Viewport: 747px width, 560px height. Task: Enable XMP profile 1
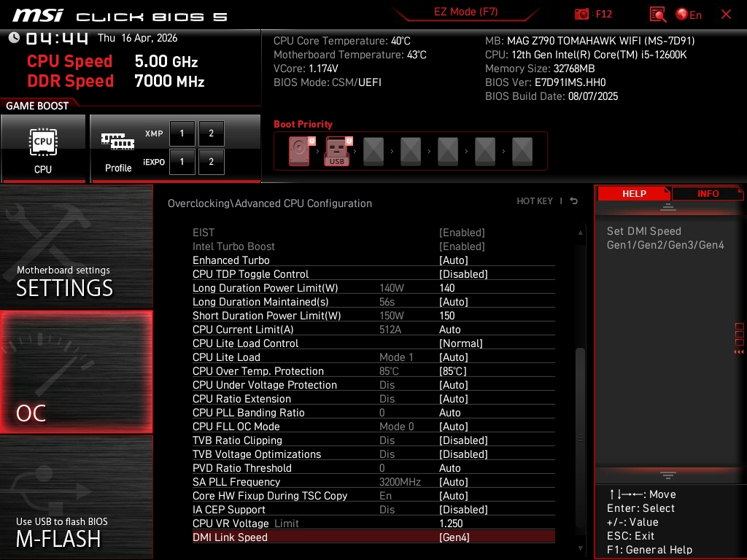(x=182, y=133)
